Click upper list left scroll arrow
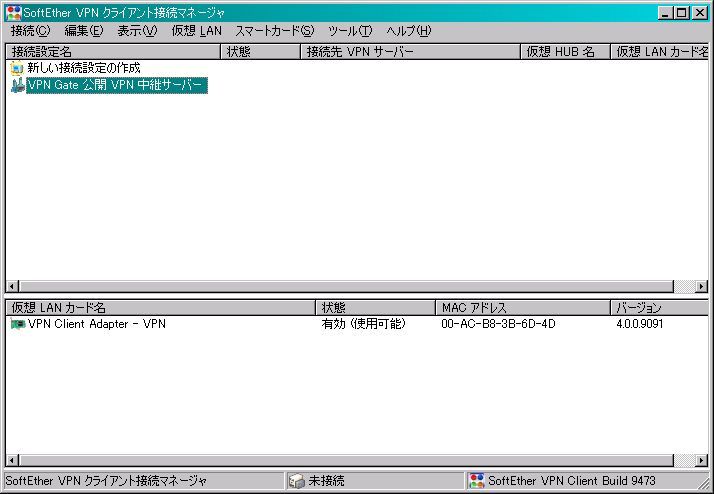This screenshot has width=714, height=494. (x=12, y=286)
